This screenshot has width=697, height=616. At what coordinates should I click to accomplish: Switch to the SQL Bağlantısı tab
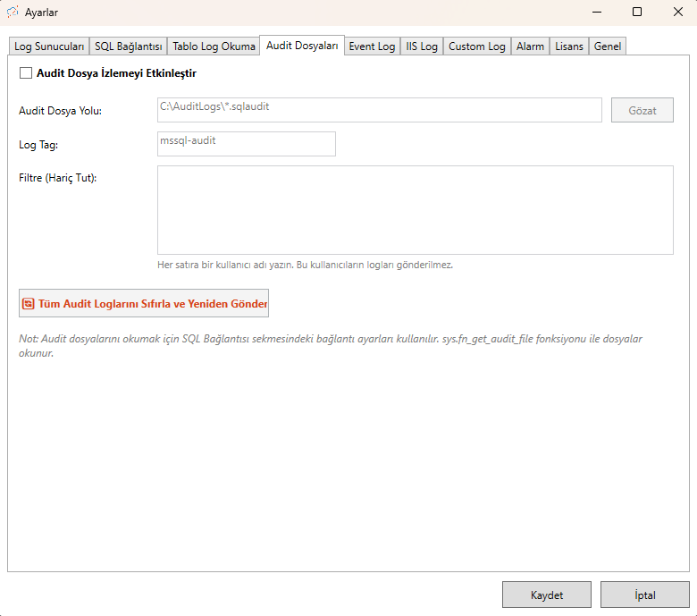coord(128,46)
